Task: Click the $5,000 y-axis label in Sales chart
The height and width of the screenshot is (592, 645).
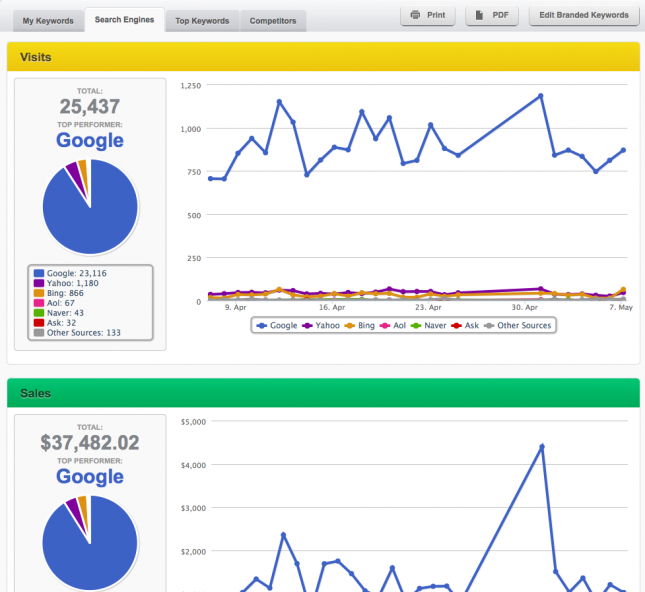Action: pyautogui.click(x=193, y=422)
